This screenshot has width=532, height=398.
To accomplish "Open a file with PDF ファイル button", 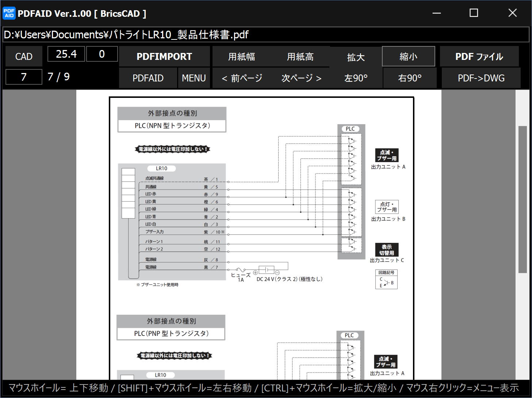I will [479, 57].
